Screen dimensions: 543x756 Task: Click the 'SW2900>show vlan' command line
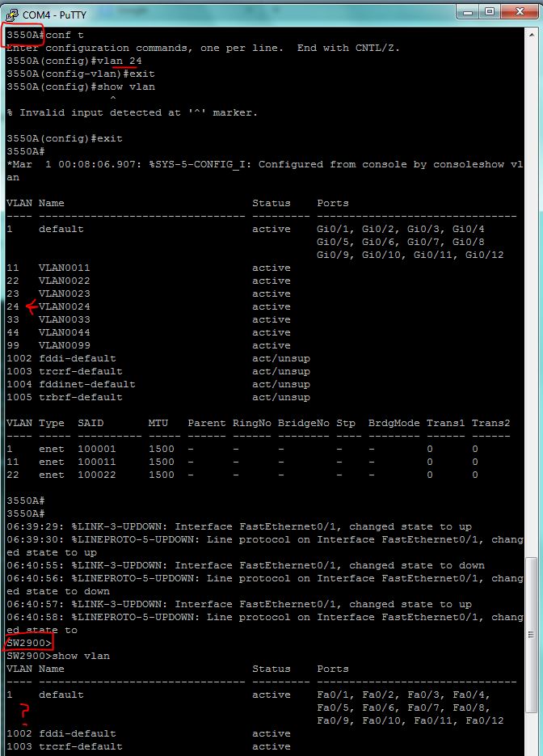[x=58, y=656]
